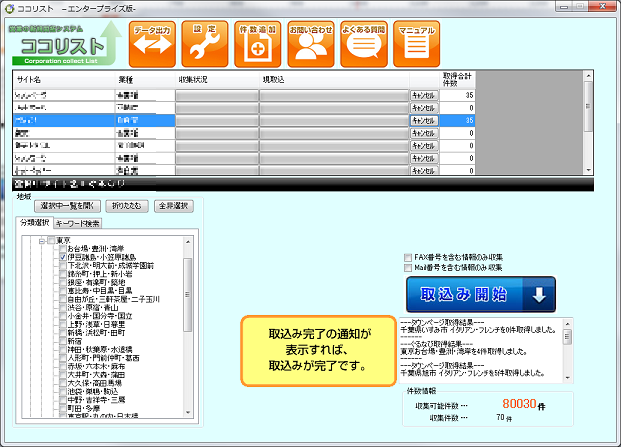Image resolution: width=621 pixels, height=447 pixels.
Task: Check 大久保・高田馬場 area
Action: [x=63, y=383]
